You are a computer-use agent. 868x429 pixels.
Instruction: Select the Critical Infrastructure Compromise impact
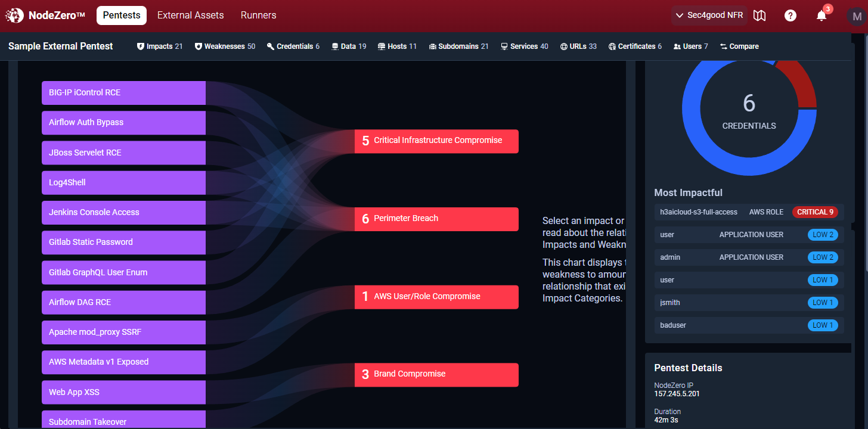[436, 141]
